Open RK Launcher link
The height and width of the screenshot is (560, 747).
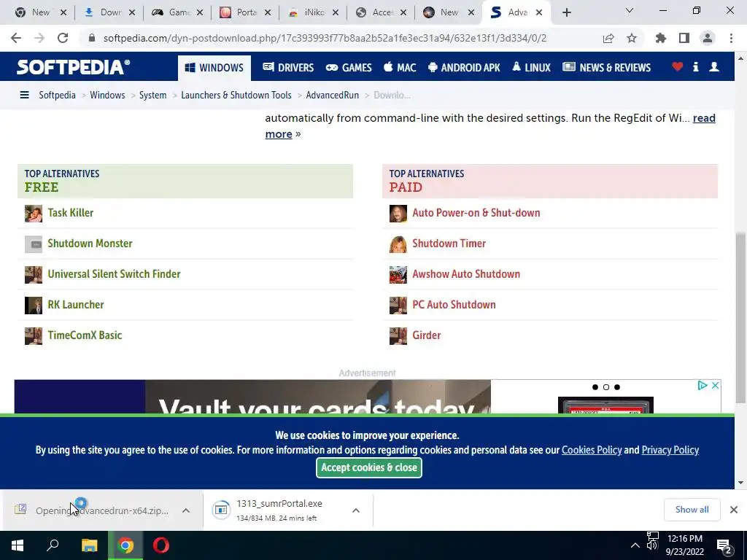76,305
